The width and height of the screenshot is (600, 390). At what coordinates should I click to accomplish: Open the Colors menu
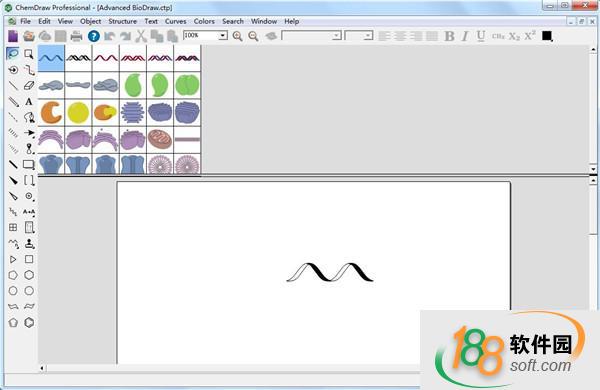click(204, 21)
